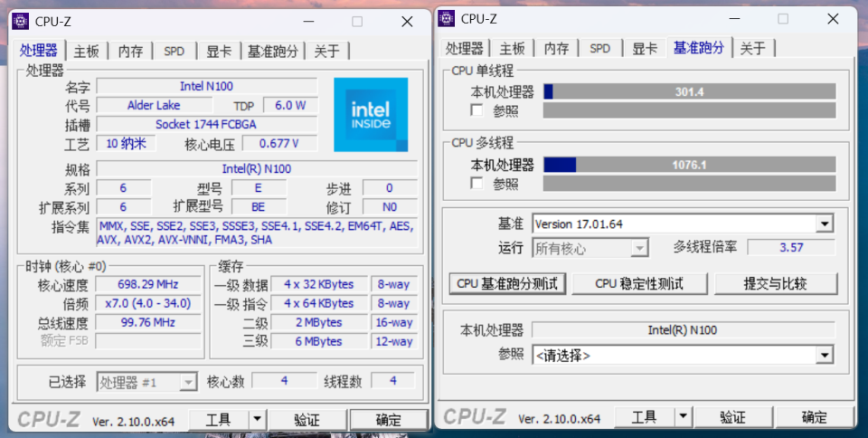Select 基准跑分 tab in right window
The height and width of the screenshot is (438, 868).
pos(699,48)
